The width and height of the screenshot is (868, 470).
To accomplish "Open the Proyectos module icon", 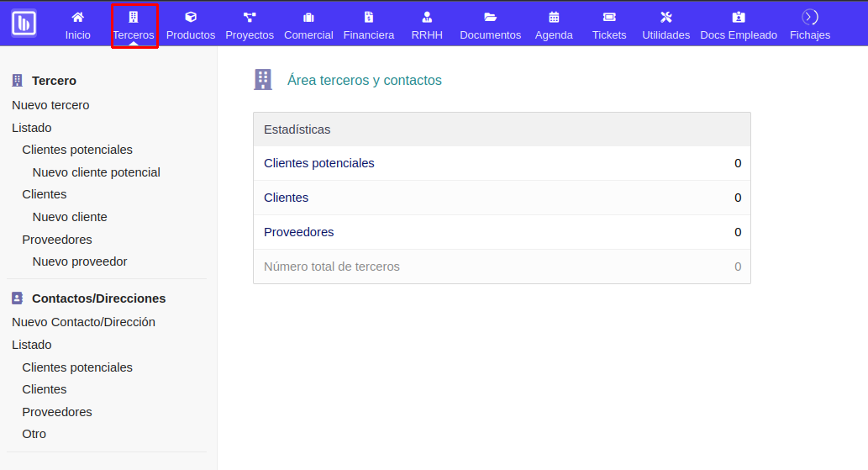I will click(x=250, y=17).
